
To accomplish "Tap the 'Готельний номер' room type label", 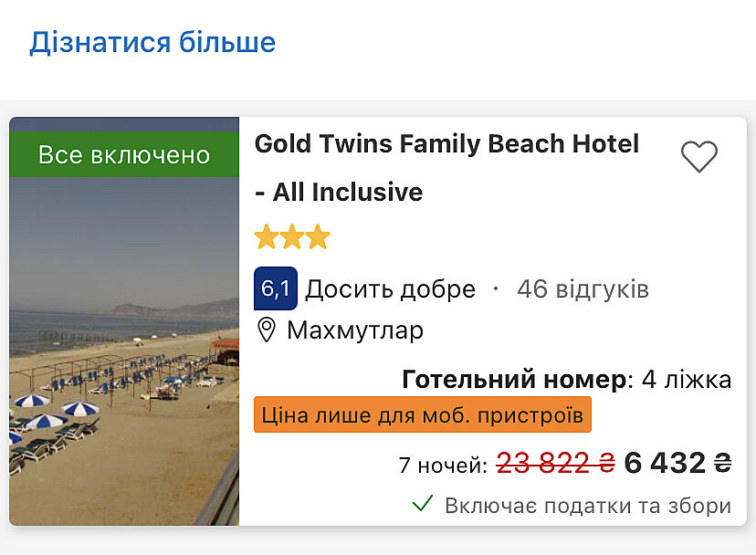I will click(x=514, y=380).
